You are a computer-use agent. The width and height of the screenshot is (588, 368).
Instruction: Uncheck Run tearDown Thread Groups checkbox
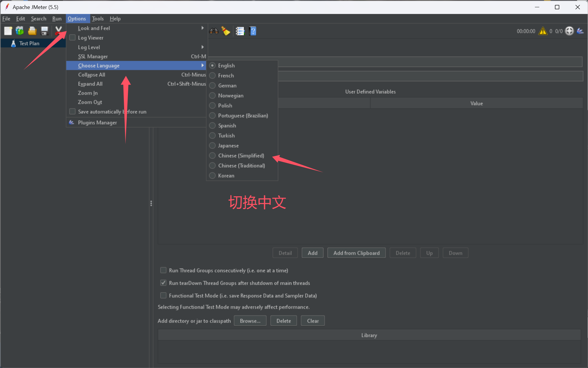[x=163, y=283]
